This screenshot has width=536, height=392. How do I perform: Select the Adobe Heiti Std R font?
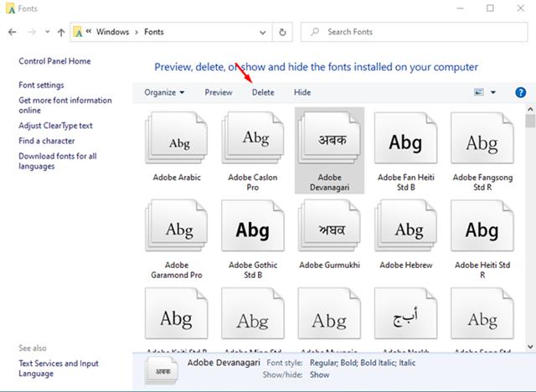[x=482, y=226]
